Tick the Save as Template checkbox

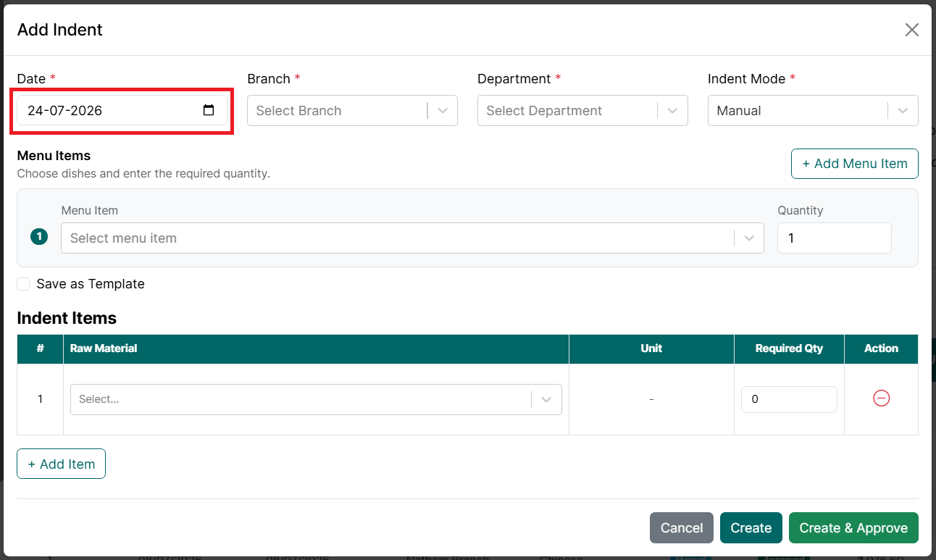pyautogui.click(x=23, y=284)
